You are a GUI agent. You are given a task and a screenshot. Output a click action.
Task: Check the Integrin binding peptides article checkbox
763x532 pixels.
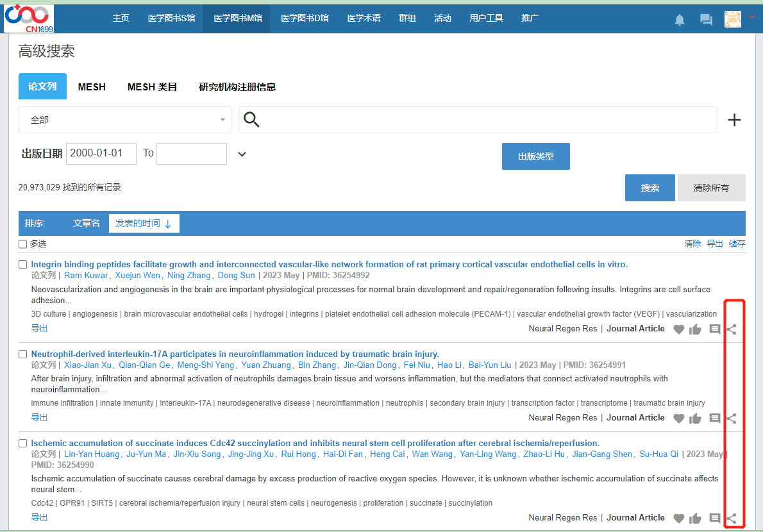(23, 265)
